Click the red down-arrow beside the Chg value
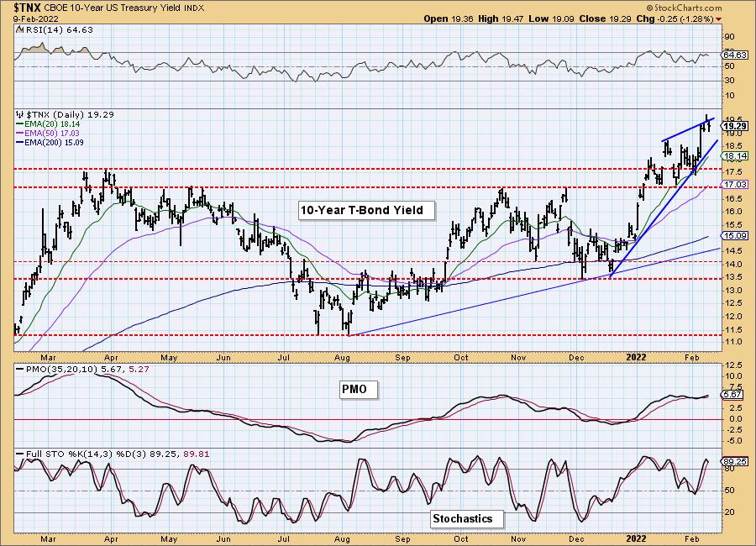The height and width of the screenshot is (546, 756). pyautogui.click(x=719, y=19)
